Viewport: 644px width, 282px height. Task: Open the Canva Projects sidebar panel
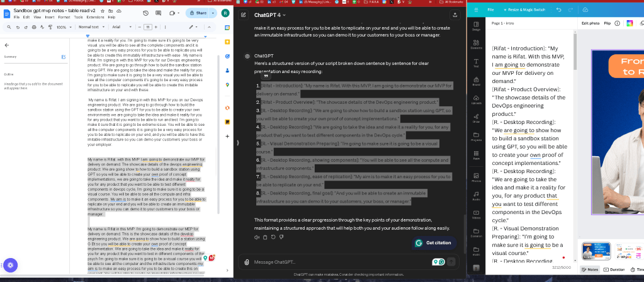click(476, 137)
